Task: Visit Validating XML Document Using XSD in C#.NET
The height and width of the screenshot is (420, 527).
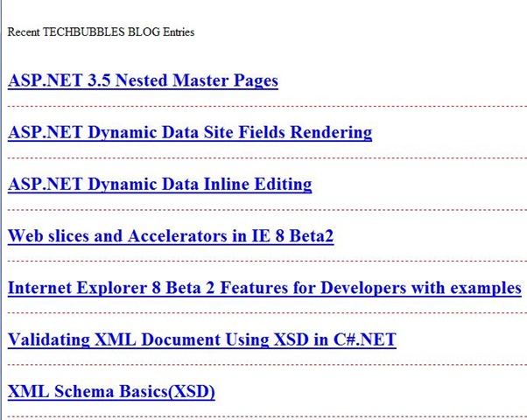Action: pyautogui.click(x=202, y=339)
